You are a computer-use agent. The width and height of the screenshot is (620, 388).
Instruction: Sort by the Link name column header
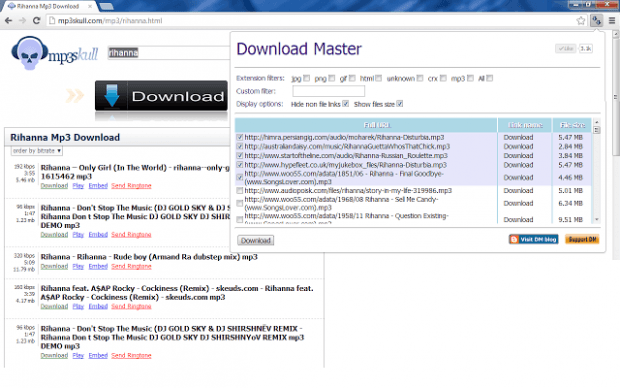(525, 125)
